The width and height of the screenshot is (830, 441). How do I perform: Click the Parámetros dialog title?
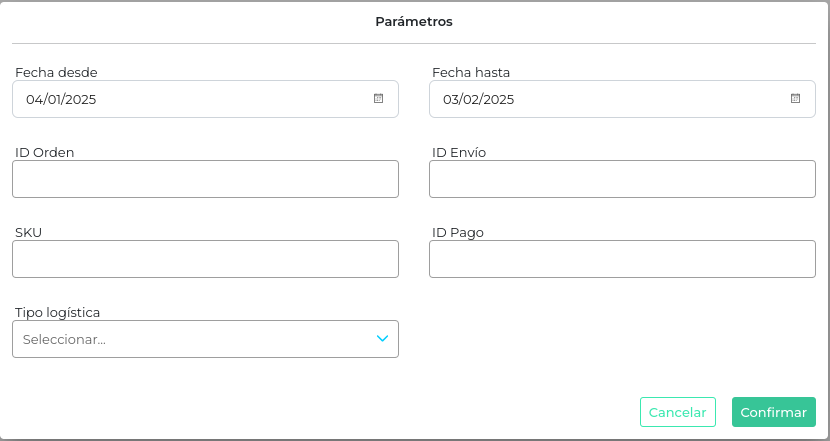414,21
